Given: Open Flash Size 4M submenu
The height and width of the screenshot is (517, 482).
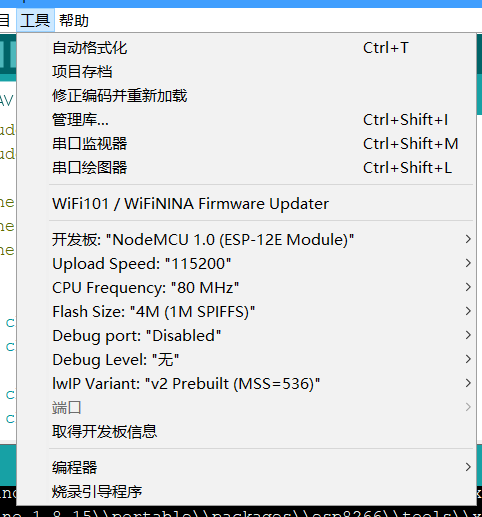Looking at the screenshot, I should [246, 312].
